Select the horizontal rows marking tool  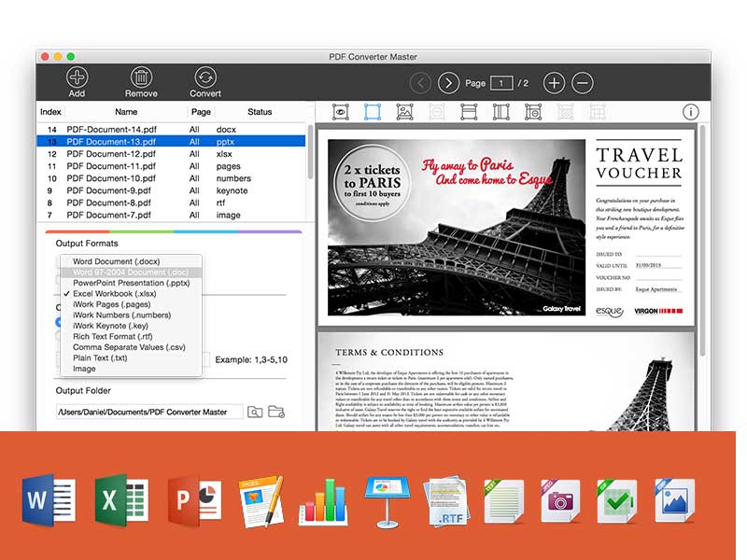(x=469, y=112)
